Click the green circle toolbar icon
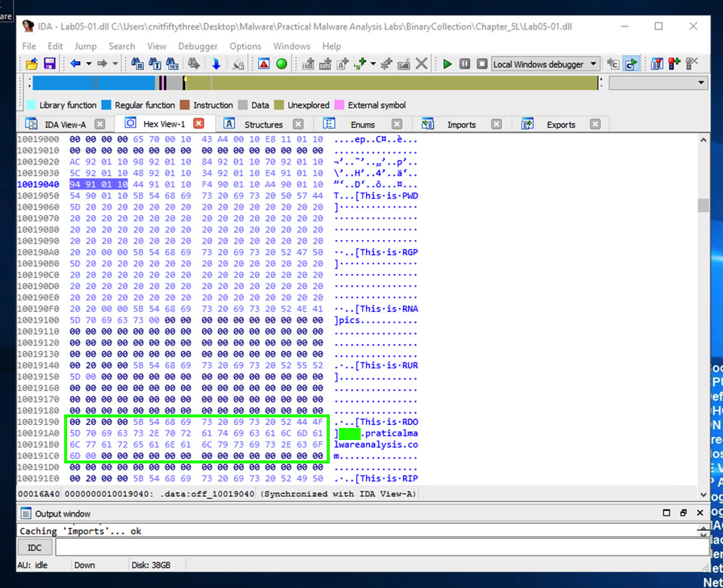The width and height of the screenshot is (723, 588). 282,64
